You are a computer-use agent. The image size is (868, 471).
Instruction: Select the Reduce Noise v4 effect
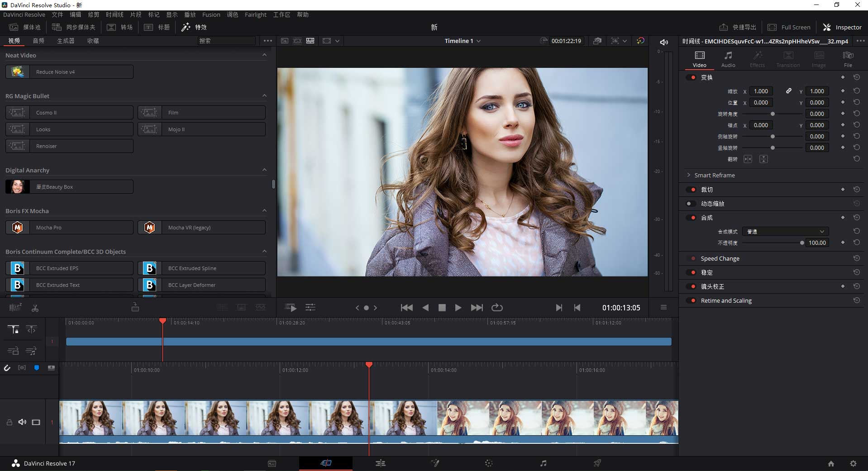pos(69,72)
